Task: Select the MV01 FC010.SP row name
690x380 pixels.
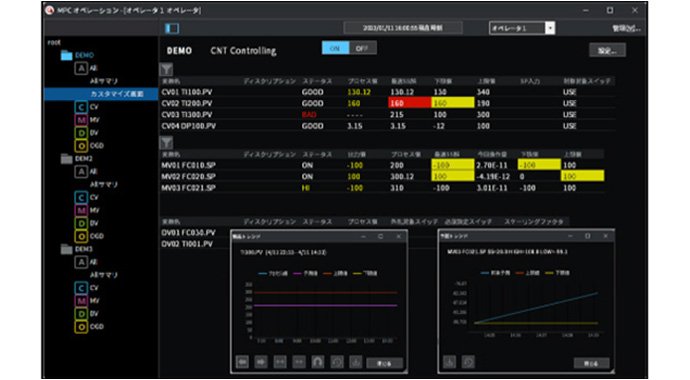Action: 188,165
